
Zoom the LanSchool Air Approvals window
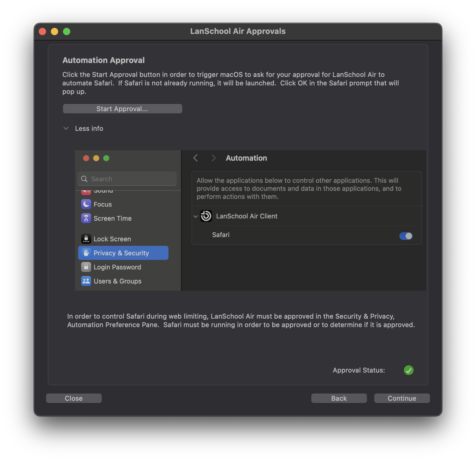tap(67, 32)
